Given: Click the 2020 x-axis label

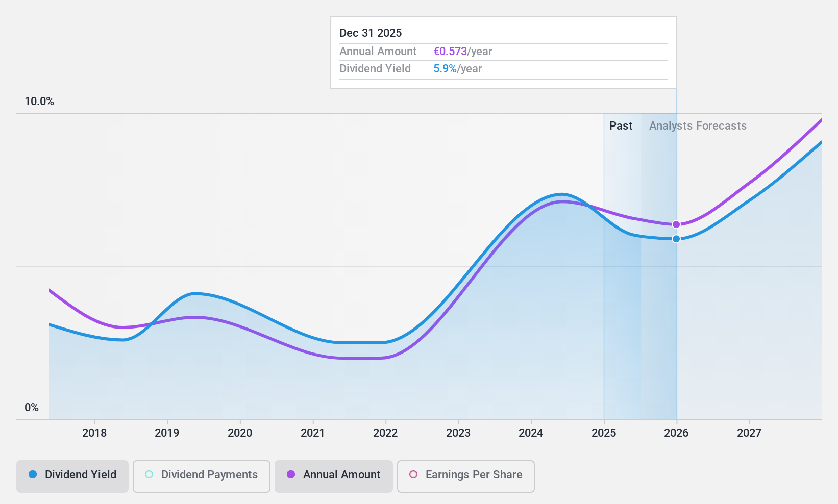Looking at the screenshot, I should tap(240, 433).
